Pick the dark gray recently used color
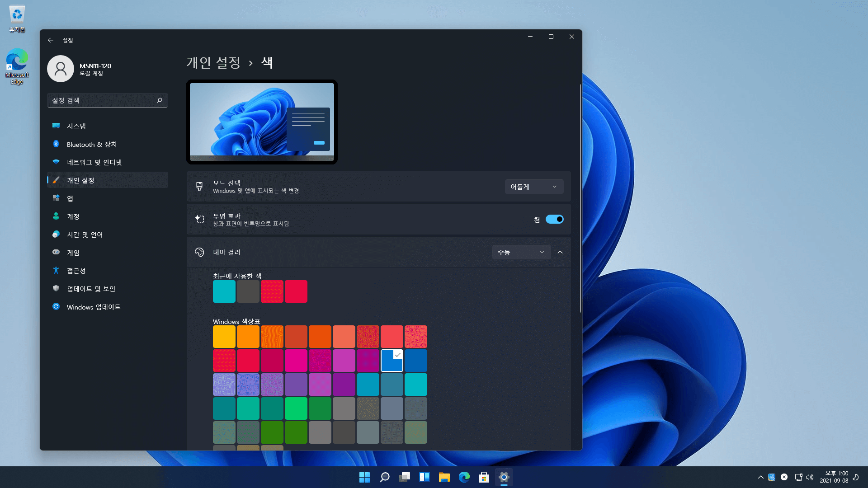The width and height of the screenshot is (868, 488). (248, 291)
